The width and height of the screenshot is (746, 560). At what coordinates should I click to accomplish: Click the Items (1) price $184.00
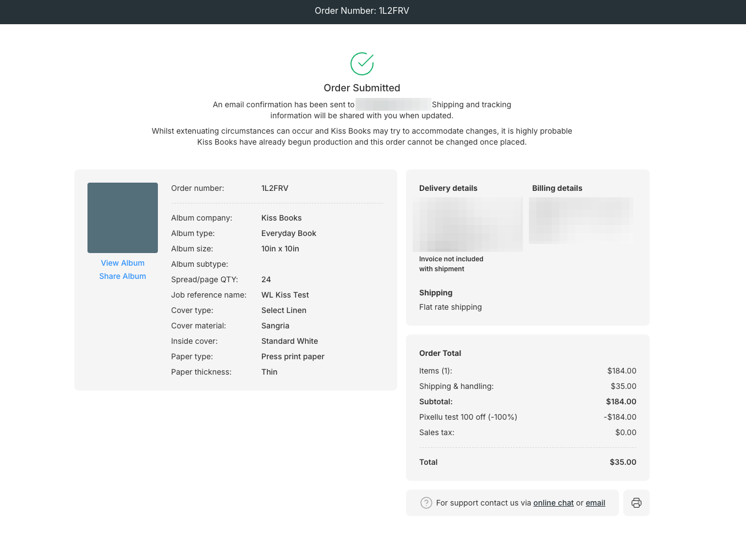(622, 371)
